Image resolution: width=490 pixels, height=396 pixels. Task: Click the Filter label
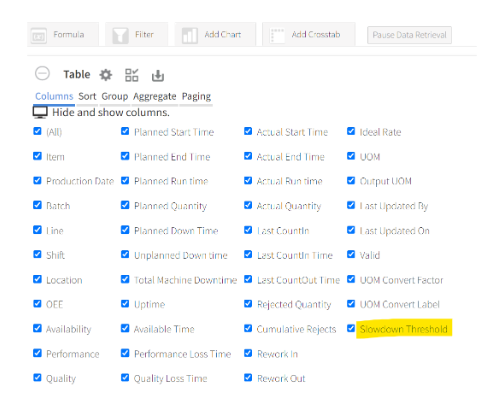pos(144,34)
